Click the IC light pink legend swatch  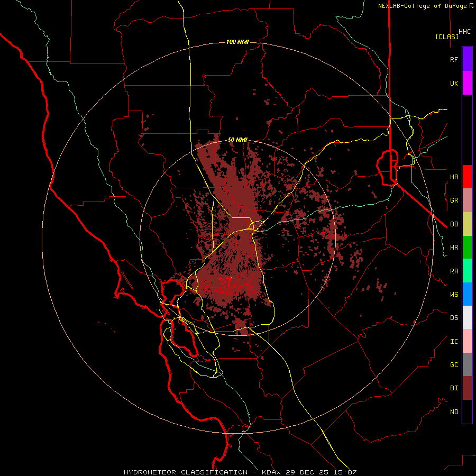tap(467, 341)
